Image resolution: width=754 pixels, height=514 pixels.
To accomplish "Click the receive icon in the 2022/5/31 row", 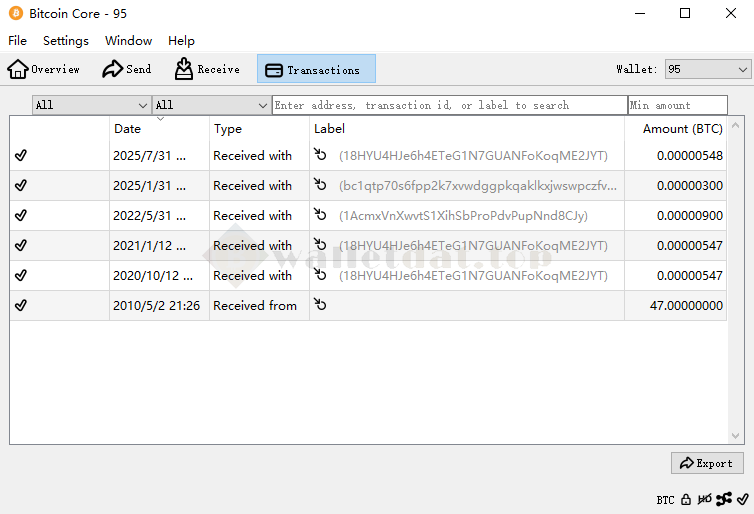I will point(320,215).
